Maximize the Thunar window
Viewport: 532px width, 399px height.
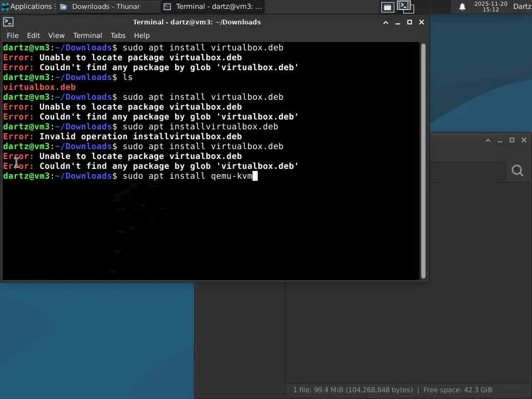pos(512,140)
